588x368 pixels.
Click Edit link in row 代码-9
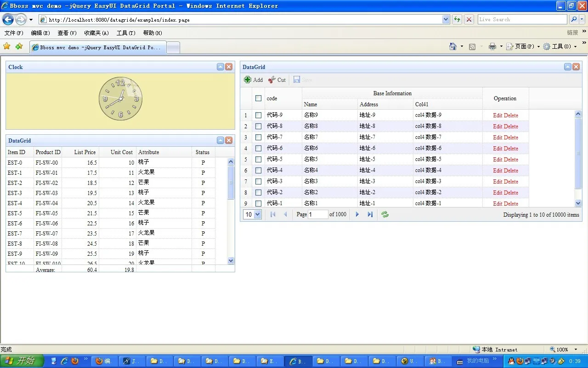click(x=498, y=115)
